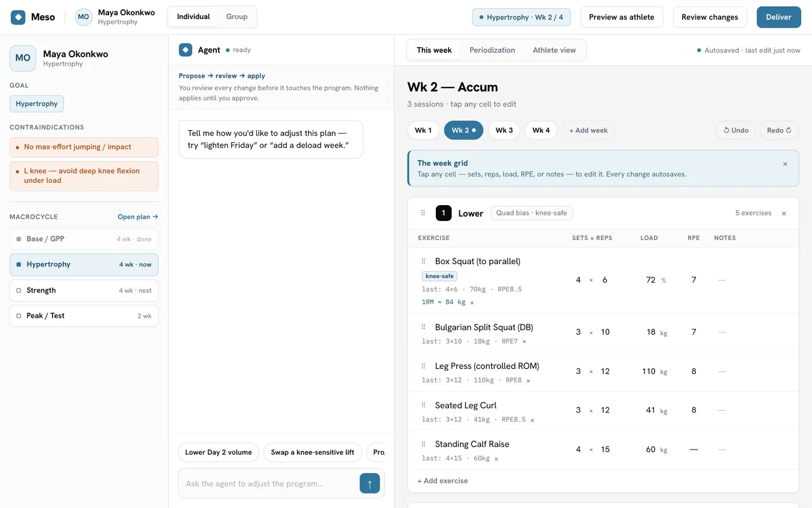Open the Athlete view tab
The image size is (812, 508).
(x=554, y=50)
